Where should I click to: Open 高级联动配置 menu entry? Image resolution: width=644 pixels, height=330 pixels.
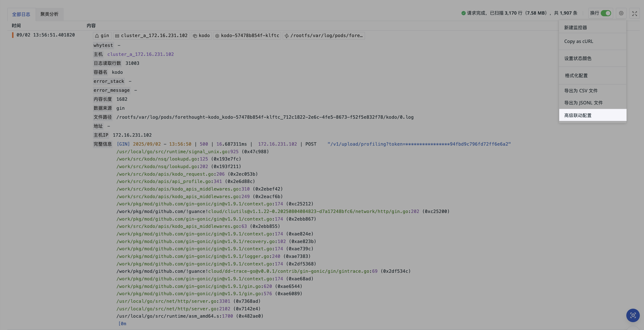[578, 115]
